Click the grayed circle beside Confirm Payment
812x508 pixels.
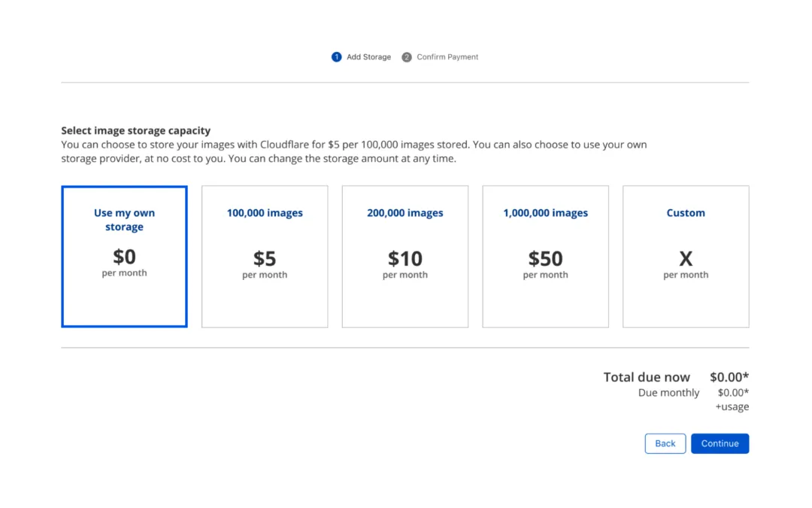click(407, 56)
